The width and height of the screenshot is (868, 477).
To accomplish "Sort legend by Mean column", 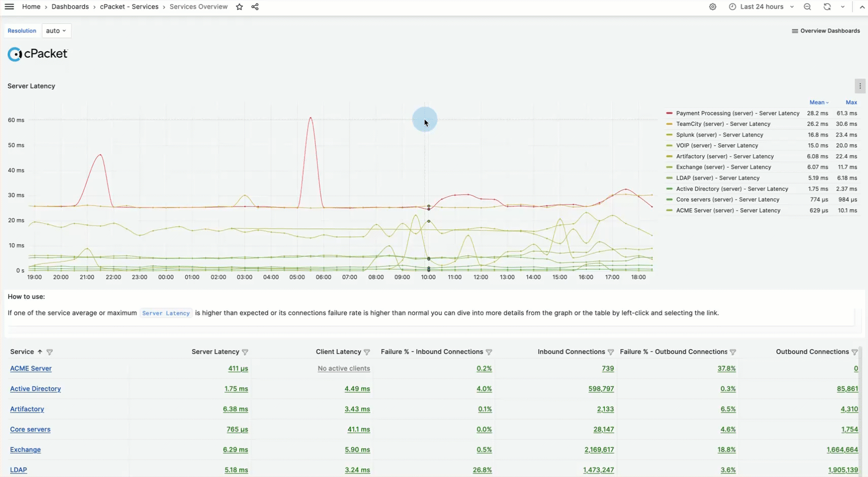I will (x=819, y=103).
